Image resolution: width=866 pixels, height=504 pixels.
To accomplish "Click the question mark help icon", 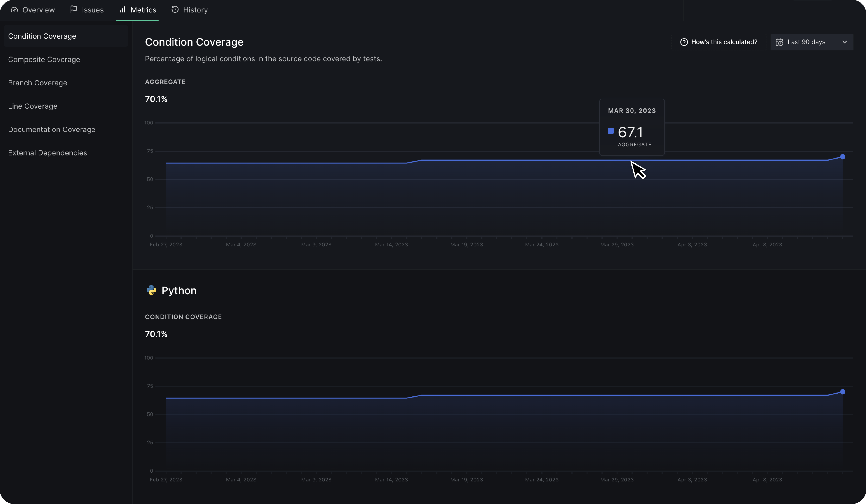I will tap(684, 42).
